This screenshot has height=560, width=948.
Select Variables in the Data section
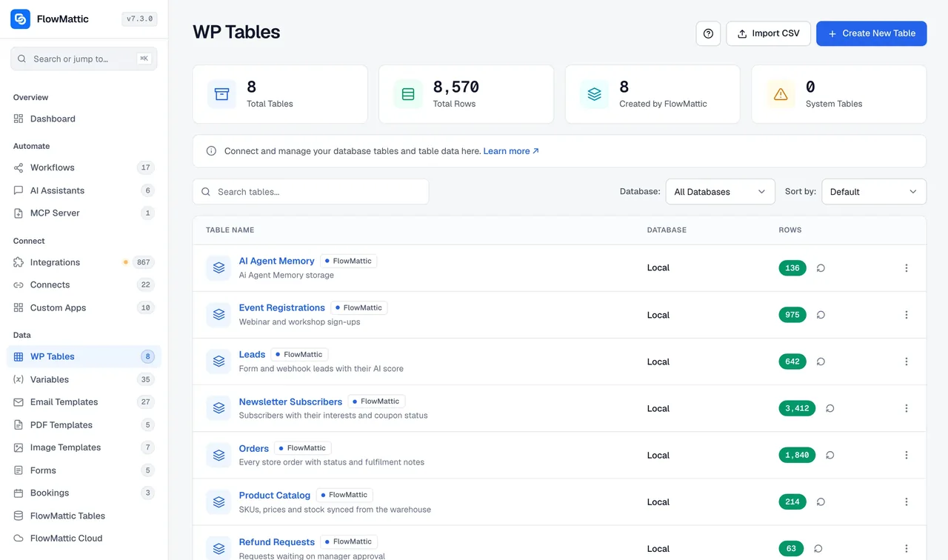pyautogui.click(x=84, y=379)
